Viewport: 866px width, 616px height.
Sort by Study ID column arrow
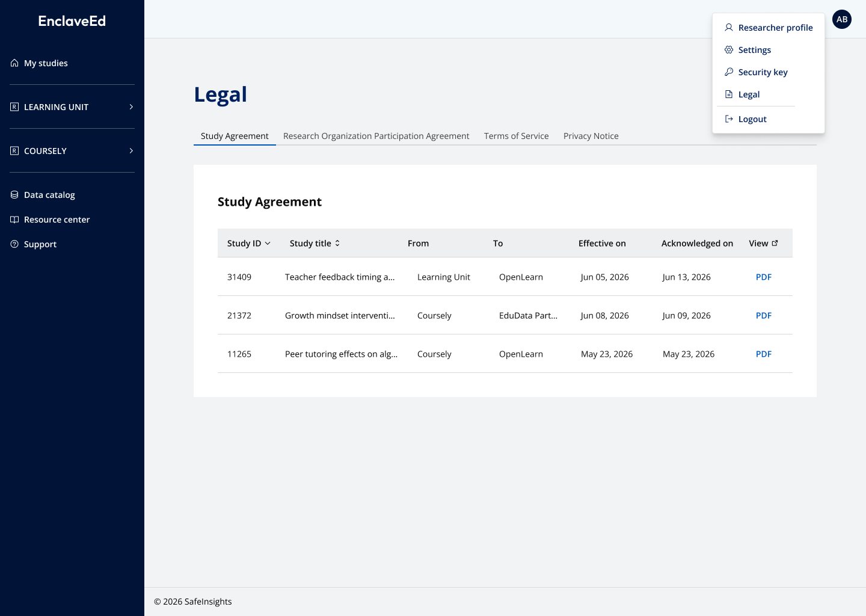268,244
